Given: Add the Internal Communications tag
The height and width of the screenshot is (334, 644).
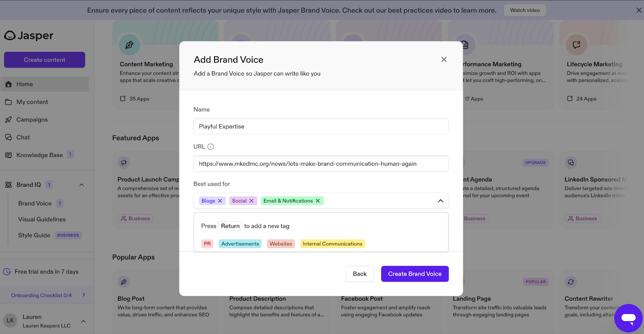Looking at the screenshot, I should (x=332, y=244).
